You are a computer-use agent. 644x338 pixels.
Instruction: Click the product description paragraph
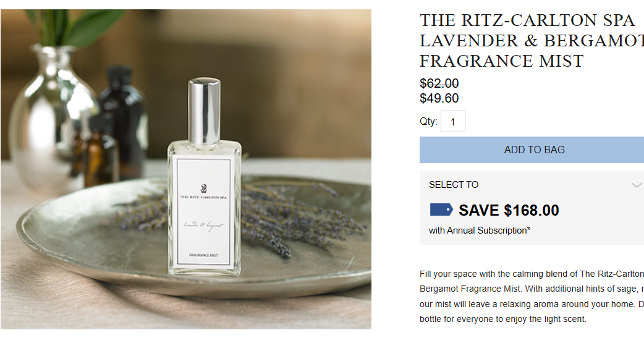pyautogui.click(x=532, y=297)
